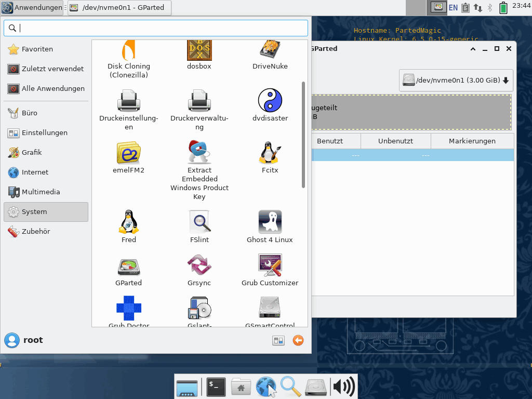Click the search field in application menu
This screenshot has height=399, width=532.
(156, 28)
